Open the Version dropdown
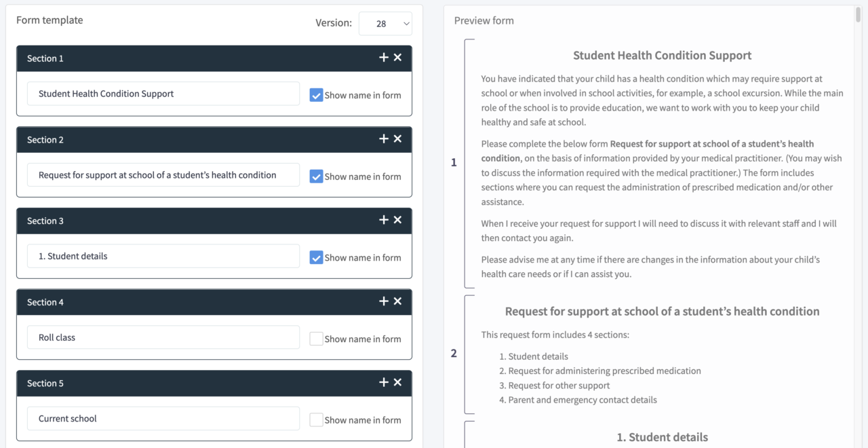The image size is (868, 448). (385, 24)
